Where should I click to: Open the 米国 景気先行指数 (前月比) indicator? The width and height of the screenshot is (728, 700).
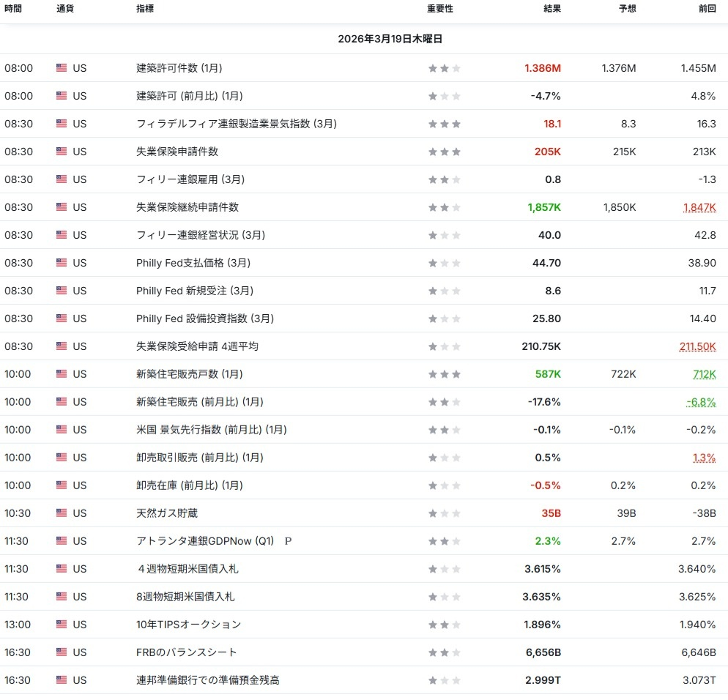211,430
